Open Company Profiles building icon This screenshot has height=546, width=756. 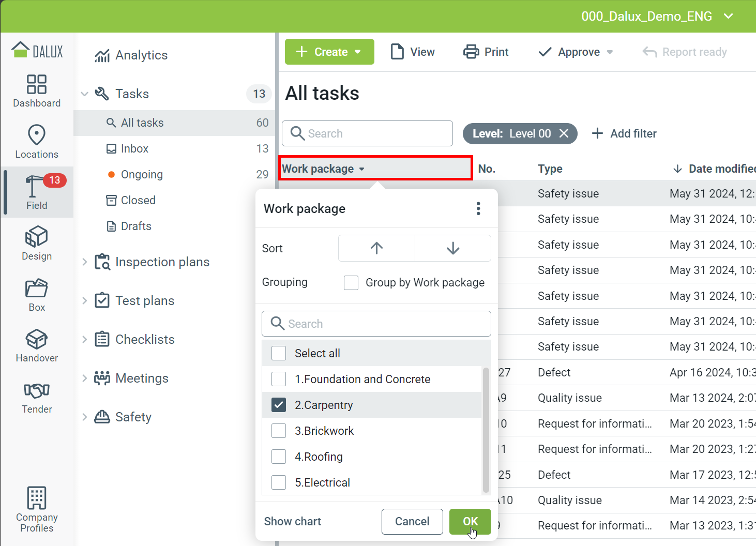point(37,498)
